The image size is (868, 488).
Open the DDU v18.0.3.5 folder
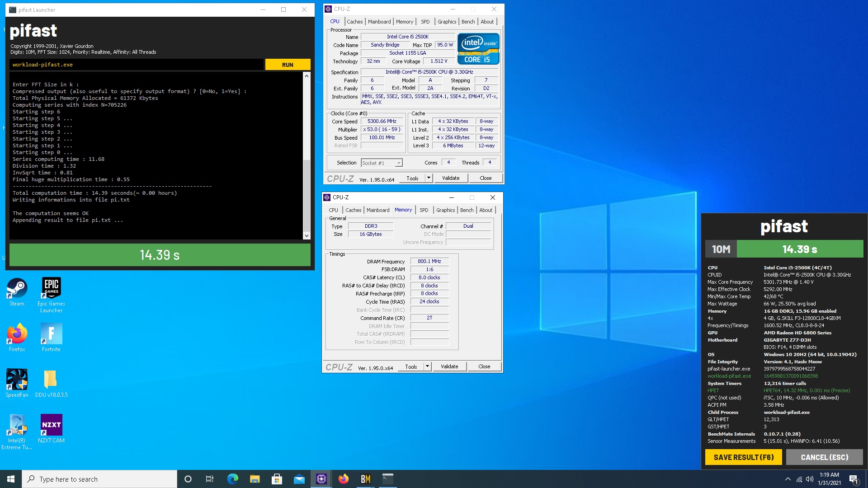pyautogui.click(x=51, y=383)
